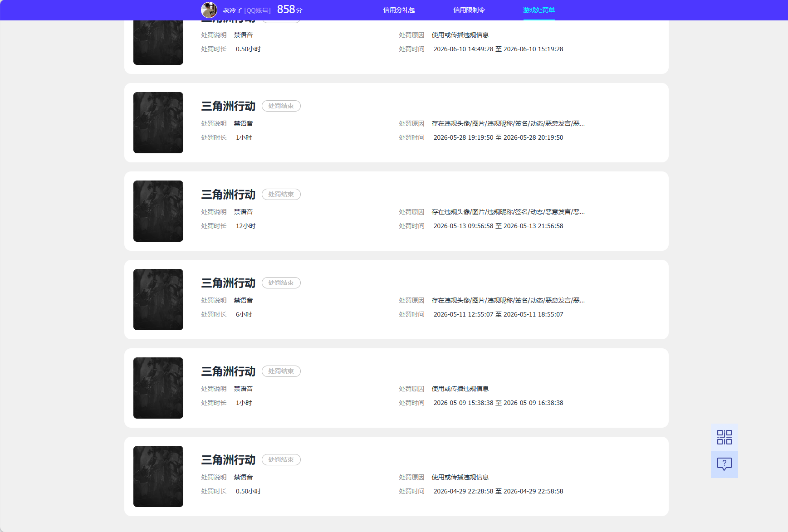Click game thumbnail of 2026-05-13 penalty
The height and width of the screenshot is (532, 788).
pos(158,211)
